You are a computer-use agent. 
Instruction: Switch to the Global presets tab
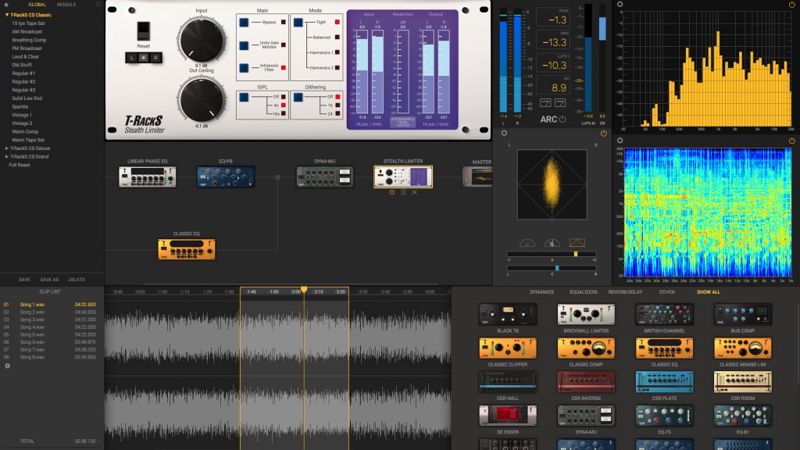tap(37, 4)
